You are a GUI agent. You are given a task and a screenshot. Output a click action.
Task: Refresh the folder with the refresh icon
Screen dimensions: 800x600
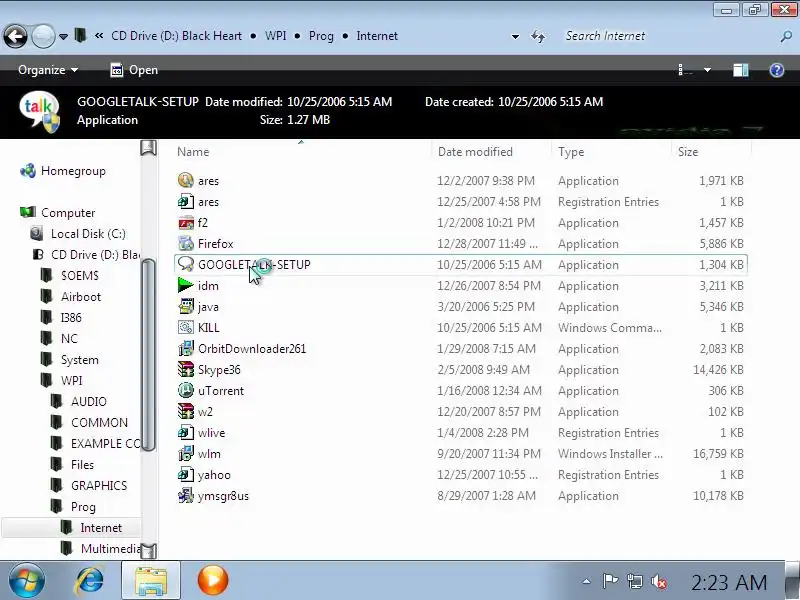coord(538,36)
